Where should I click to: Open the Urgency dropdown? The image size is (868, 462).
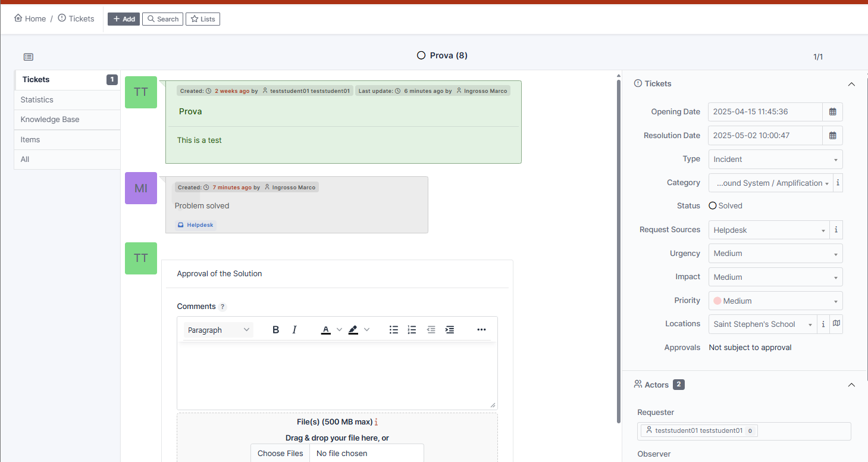(775, 254)
